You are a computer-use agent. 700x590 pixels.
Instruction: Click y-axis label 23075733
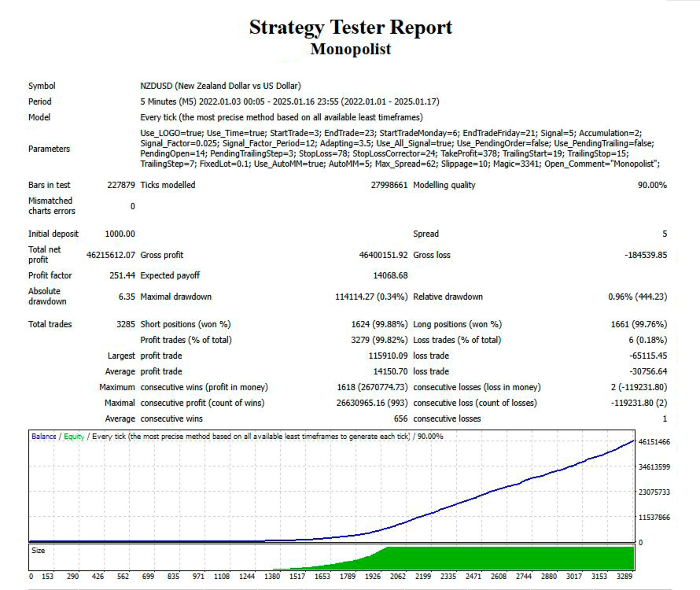pyautogui.click(x=654, y=492)
